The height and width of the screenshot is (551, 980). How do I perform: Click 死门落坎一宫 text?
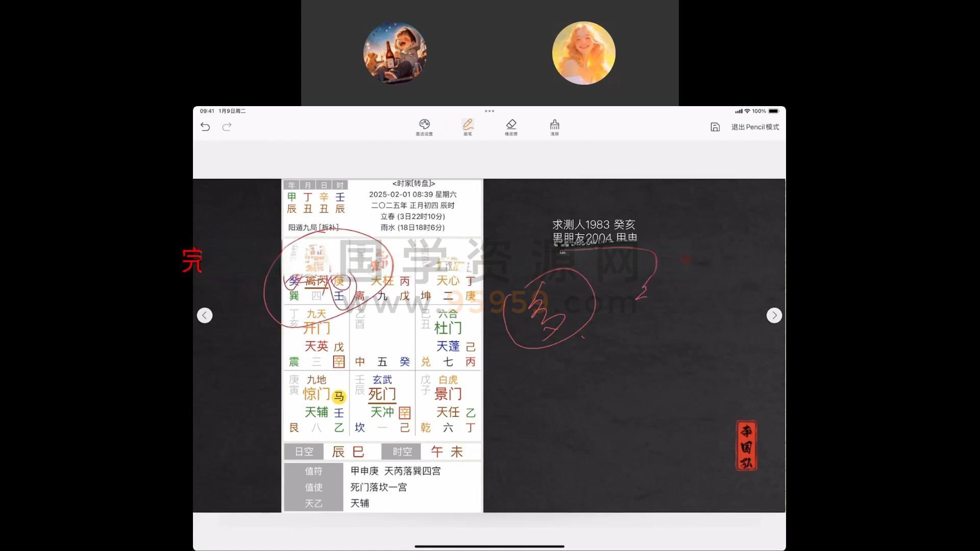(379, 487)
